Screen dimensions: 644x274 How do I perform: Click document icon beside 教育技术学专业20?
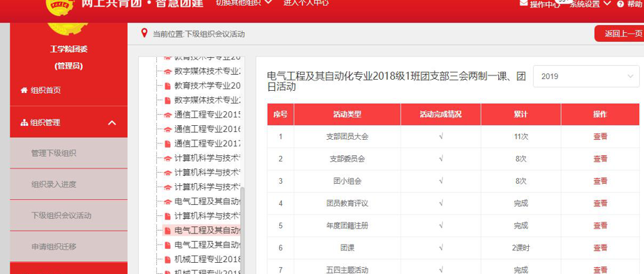[x=167, y=86]
